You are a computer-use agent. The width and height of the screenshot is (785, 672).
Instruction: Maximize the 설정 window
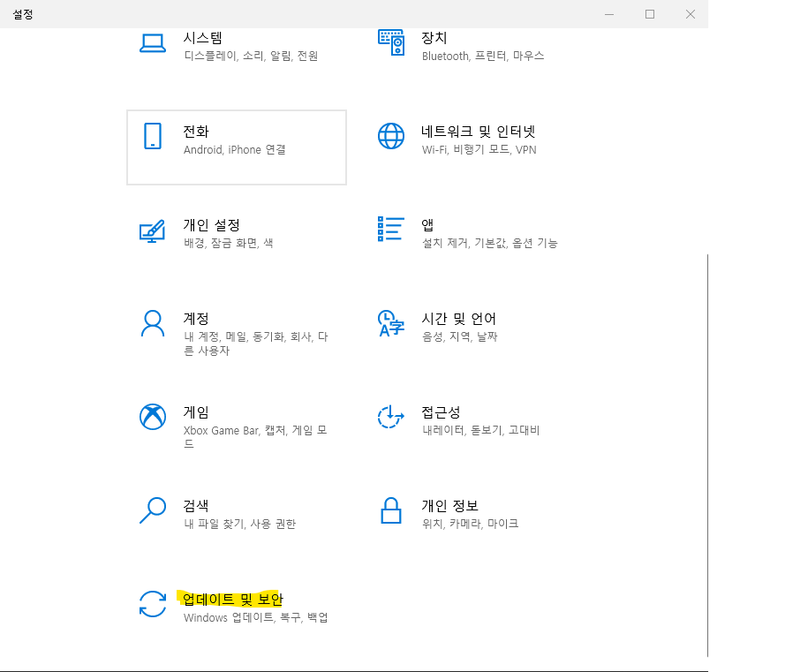(650, 14)
